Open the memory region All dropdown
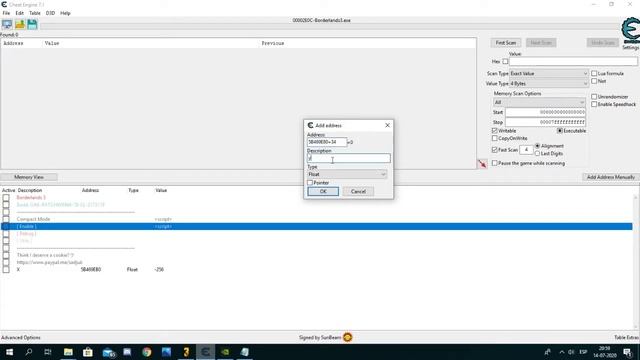This screenshot has width=640, height=360. click(x=539, y=102)
